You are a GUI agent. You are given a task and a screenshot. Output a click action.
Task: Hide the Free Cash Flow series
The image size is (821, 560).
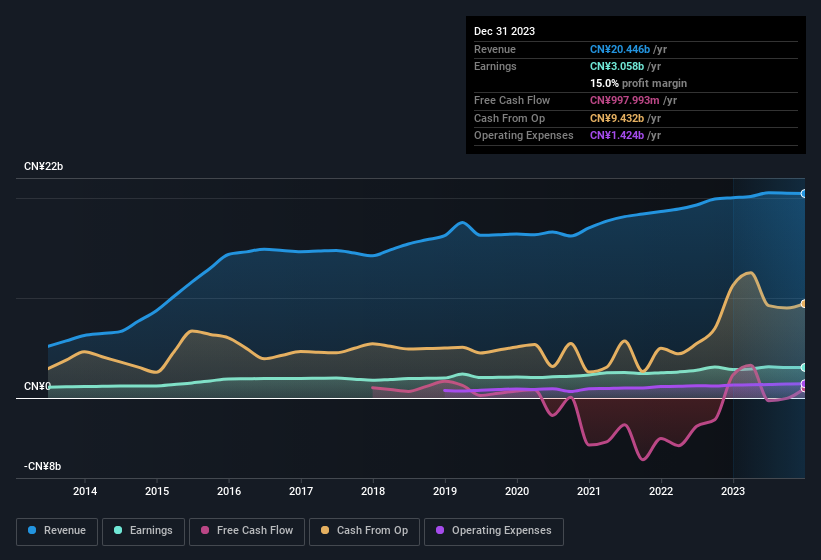point(247,531)
